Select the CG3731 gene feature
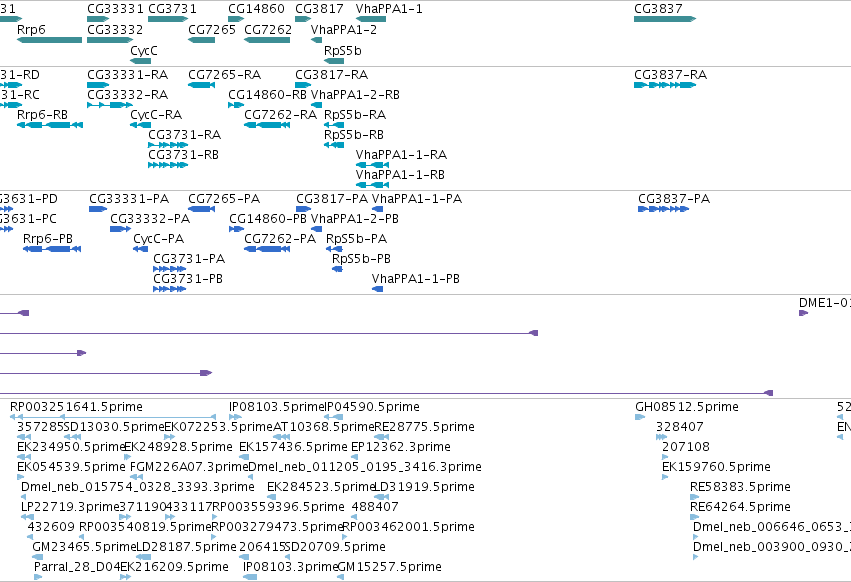 168,19
